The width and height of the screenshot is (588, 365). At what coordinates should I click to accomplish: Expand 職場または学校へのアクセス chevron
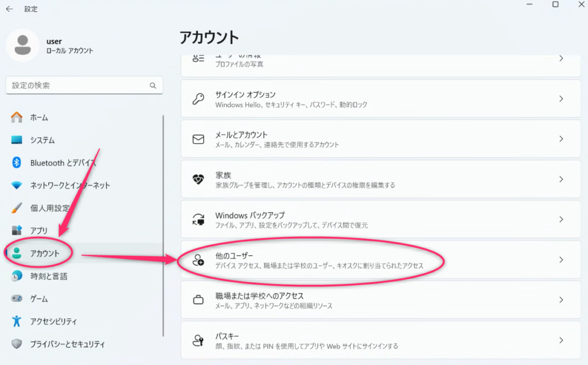tap(561, 300)
